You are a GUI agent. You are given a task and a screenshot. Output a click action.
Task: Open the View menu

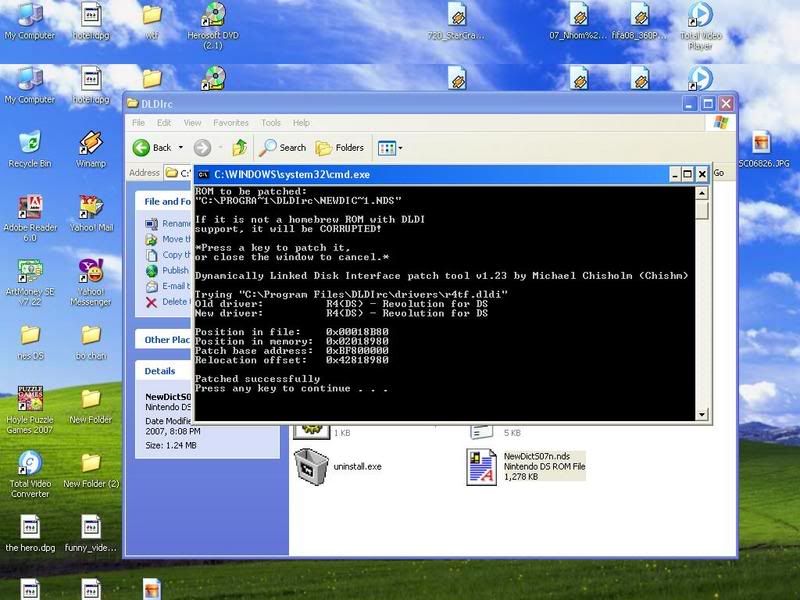click(192, 123)
